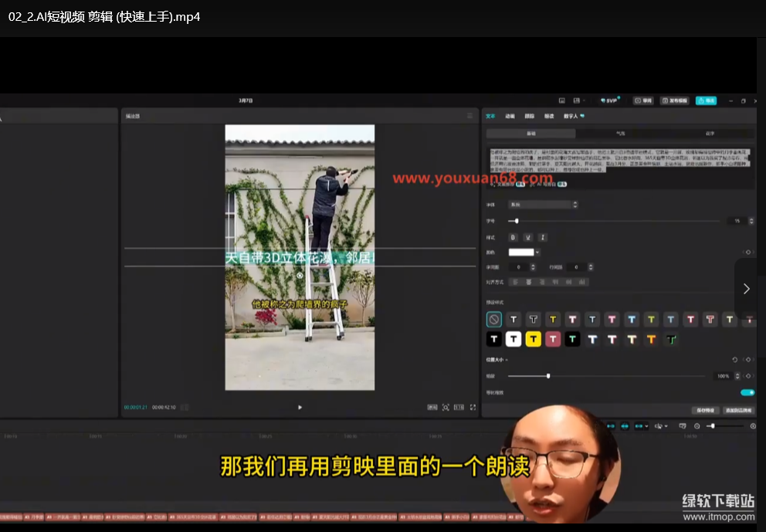This screenshot has height=532, width=766.
Task: Switch to the 动画 (Animation) tab
Action: click(510, 116)
